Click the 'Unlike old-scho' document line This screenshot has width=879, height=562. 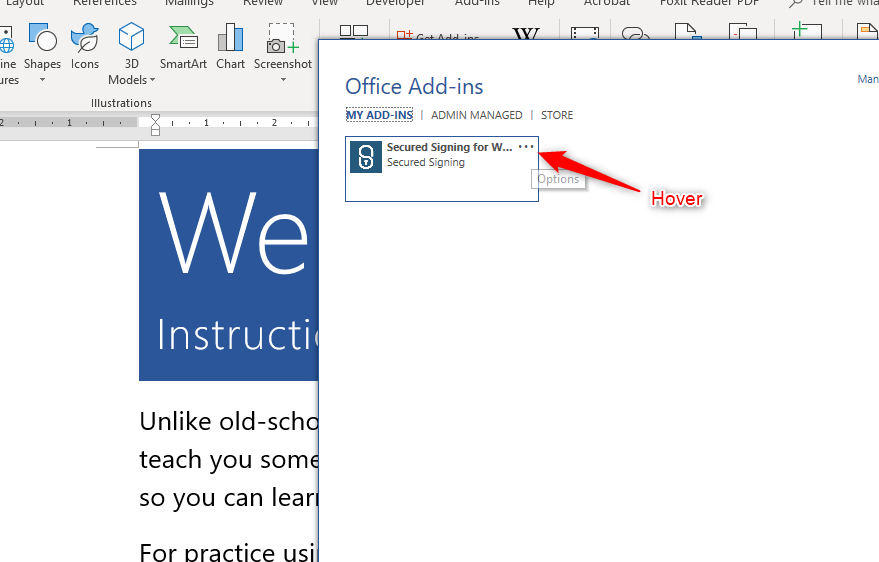(229, 421)
